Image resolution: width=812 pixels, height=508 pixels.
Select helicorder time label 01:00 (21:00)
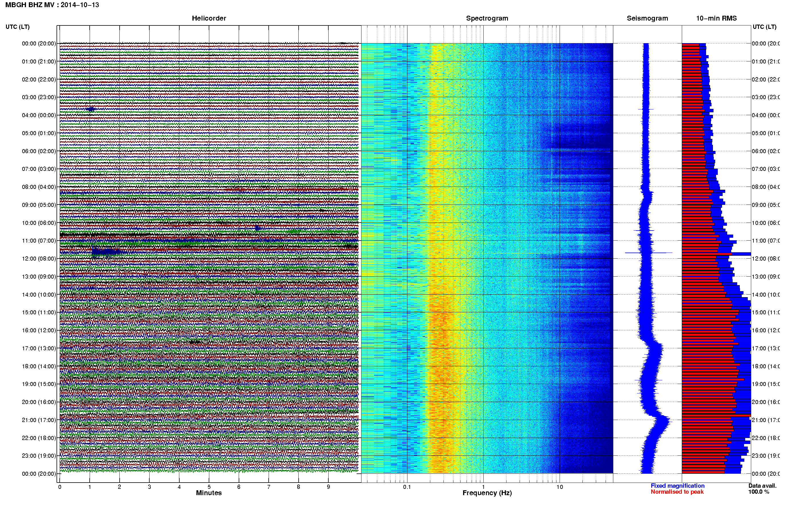pyautogui.click(x=39, y=61)
